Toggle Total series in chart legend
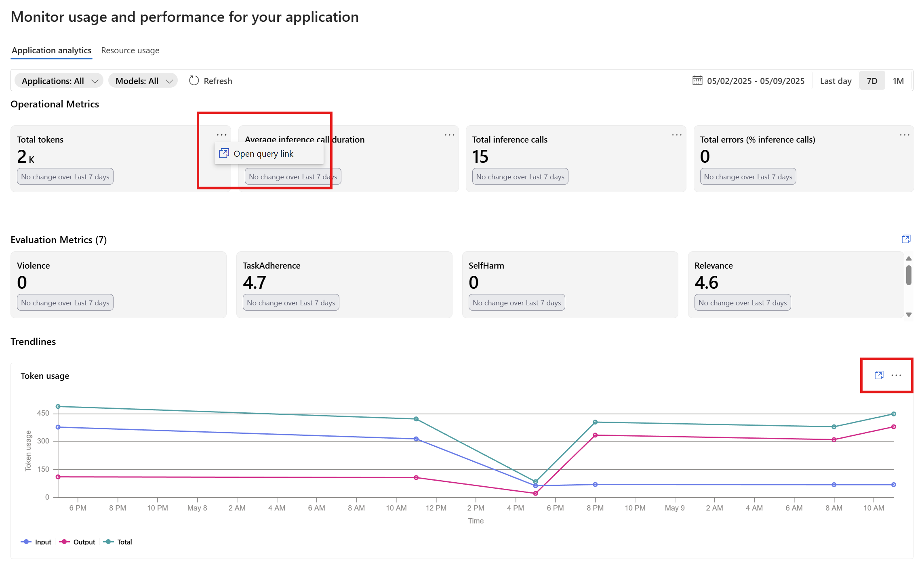 coord(118,542)
